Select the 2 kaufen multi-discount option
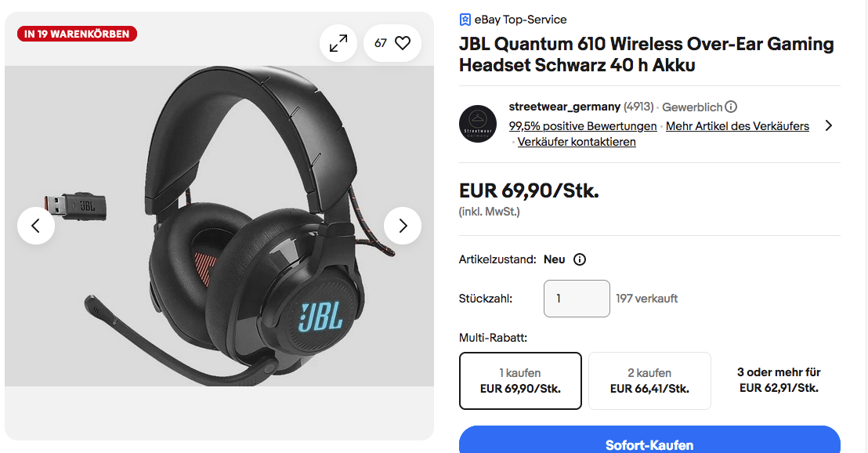The width and height of the screenshot is (868, 453). coord(649,381)
